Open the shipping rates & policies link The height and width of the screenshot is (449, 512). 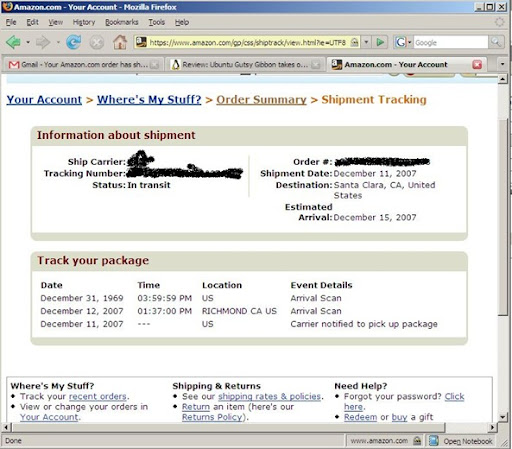[x=269, y=396]
